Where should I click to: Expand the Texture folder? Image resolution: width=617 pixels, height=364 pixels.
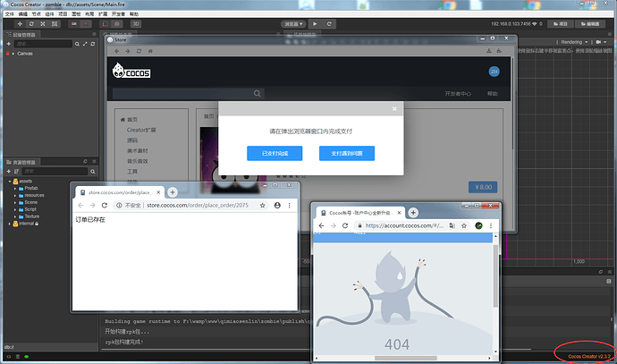(x=15, y=216)
